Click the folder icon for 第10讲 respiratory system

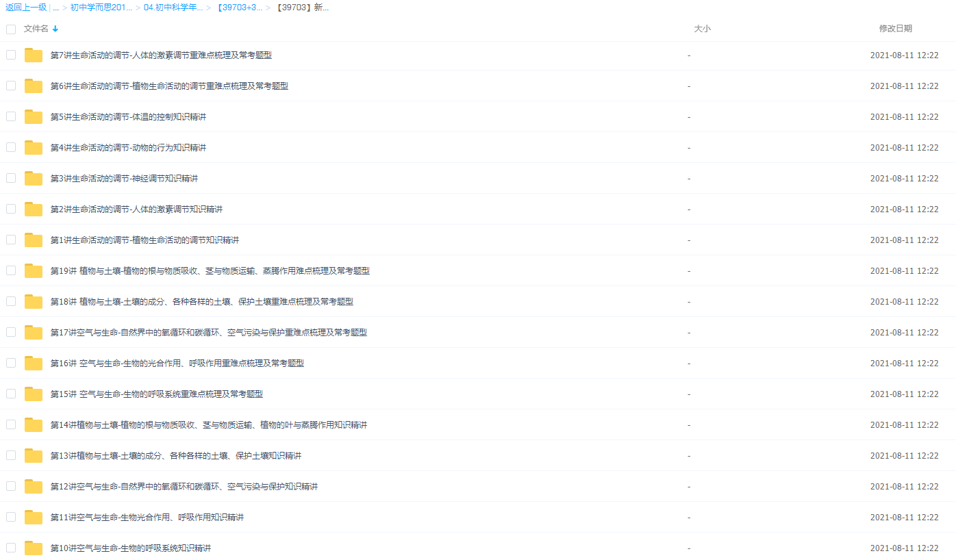[33, 548]
